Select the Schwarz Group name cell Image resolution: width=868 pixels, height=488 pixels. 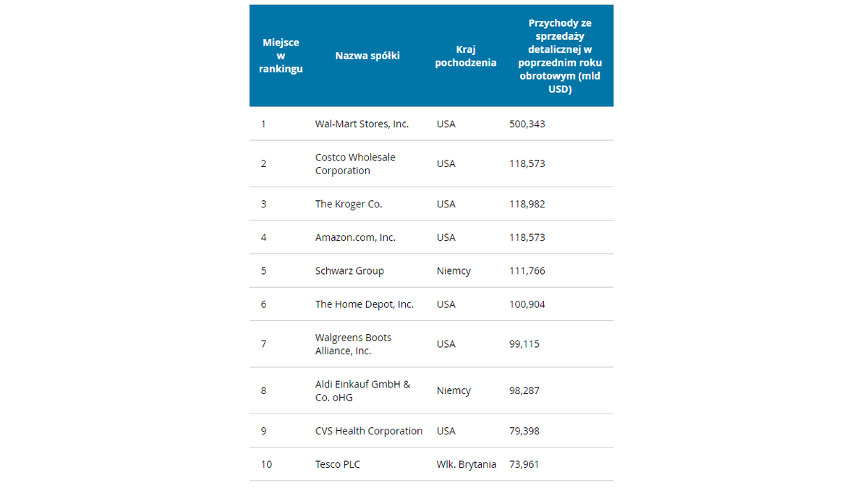[x=349, y=271]
